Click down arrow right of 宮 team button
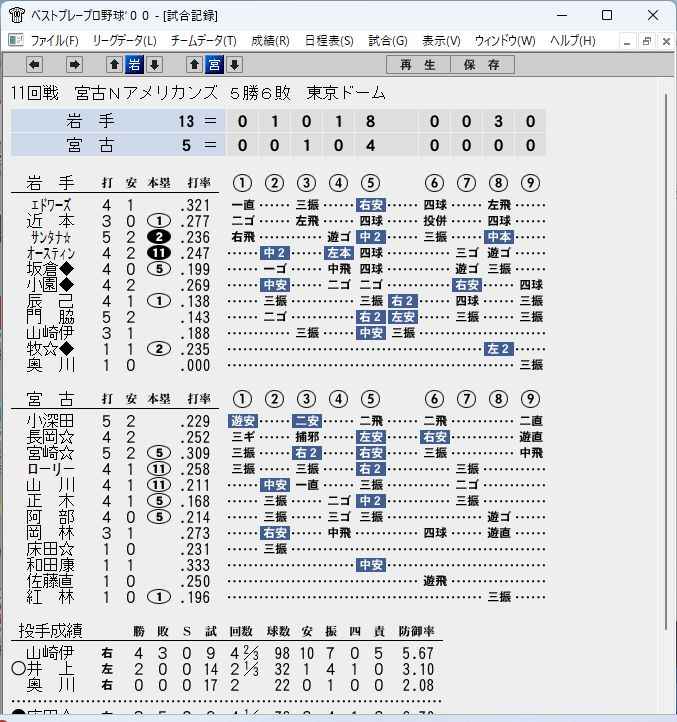This screenshot has width=677, height=722. click(234, 65)
